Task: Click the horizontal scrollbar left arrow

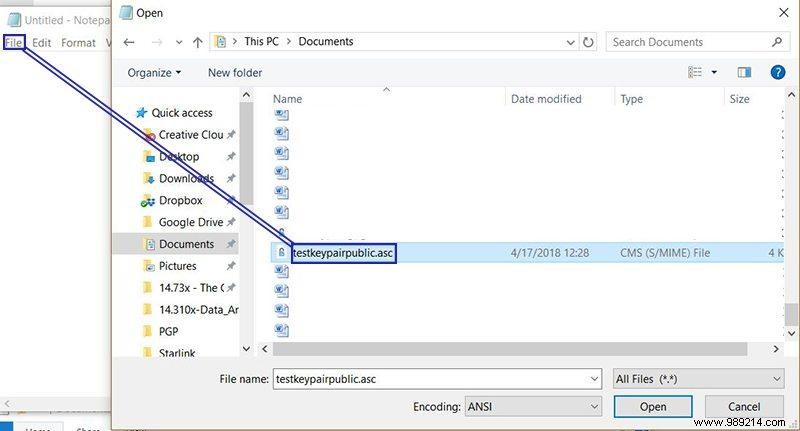Action: coord(265,349)
